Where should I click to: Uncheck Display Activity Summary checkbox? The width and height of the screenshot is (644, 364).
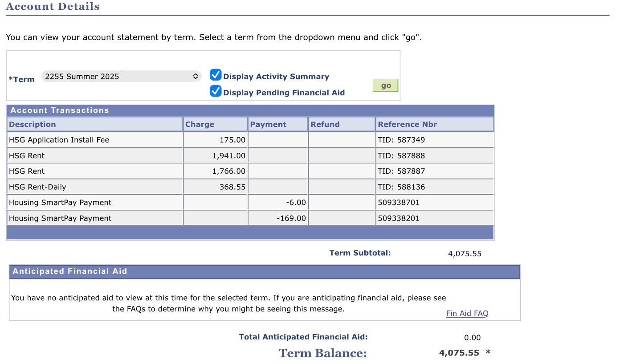(x=216, y=75)
